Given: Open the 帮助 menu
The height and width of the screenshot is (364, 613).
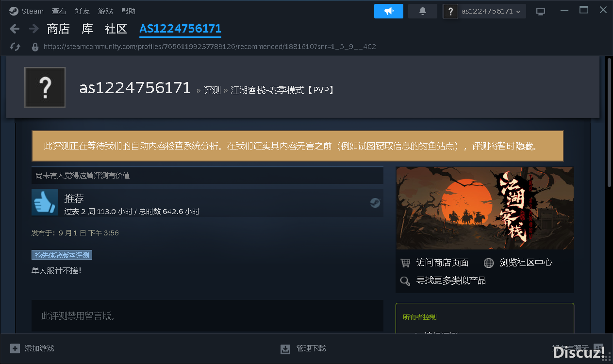Looking at the screenshot, I should point(129,11).
